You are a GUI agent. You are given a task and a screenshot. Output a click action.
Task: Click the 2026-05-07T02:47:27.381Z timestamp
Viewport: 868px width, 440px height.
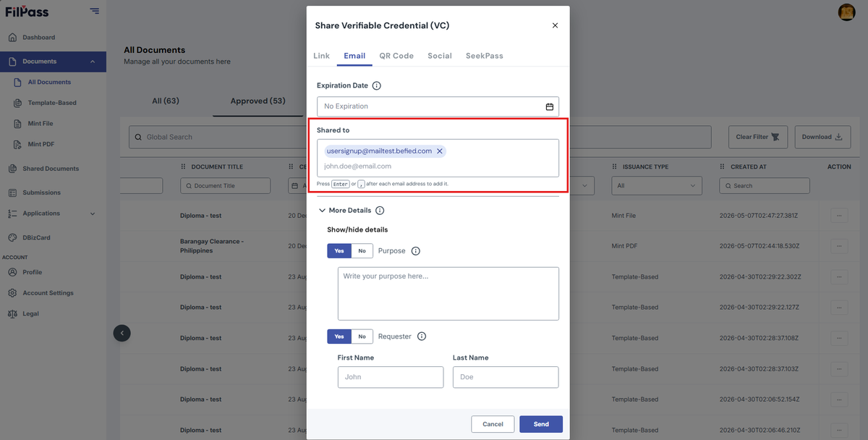pos(759,216)
